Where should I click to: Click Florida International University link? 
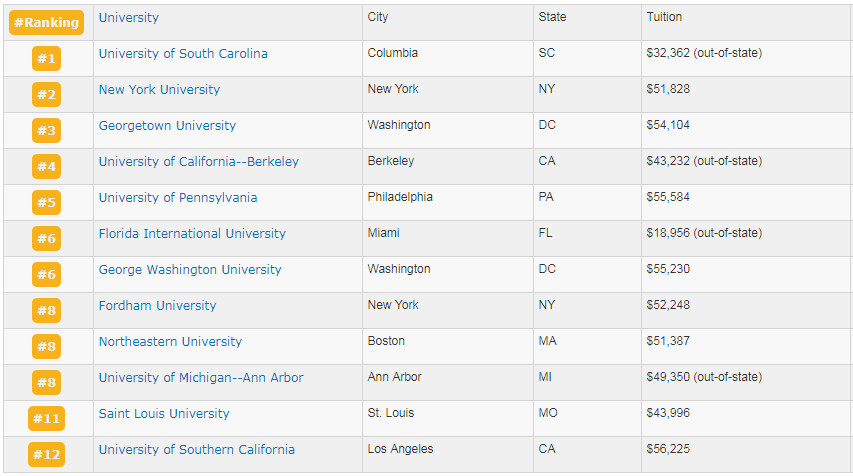[192, 234]
